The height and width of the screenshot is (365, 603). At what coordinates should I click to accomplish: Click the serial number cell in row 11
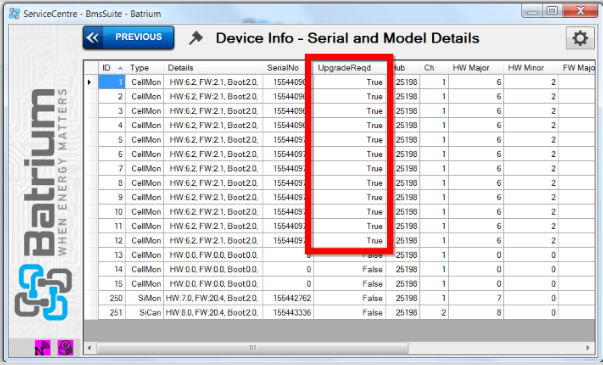pyautogui.click(x=285, y=226)
